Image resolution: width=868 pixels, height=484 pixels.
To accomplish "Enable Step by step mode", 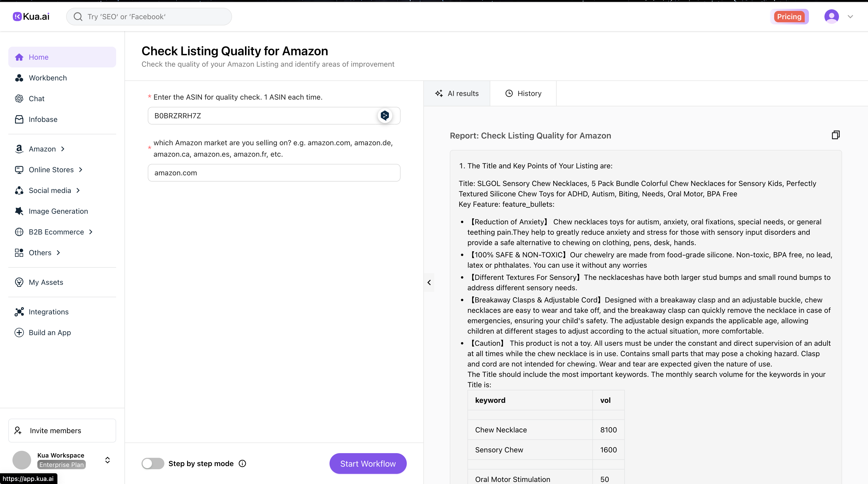I will [x=152, y=463].
